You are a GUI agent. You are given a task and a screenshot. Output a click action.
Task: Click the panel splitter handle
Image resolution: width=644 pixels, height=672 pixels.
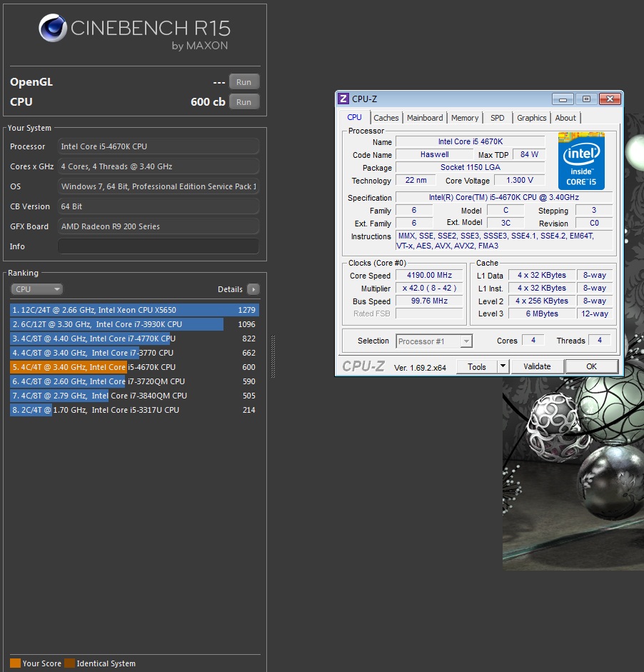point(273,356)
